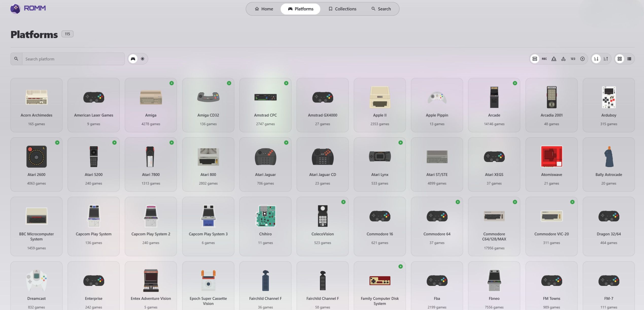Click the green play badge on Amiga
The height and width of the screenshot is (310, 644).
(x=172, y=83)
